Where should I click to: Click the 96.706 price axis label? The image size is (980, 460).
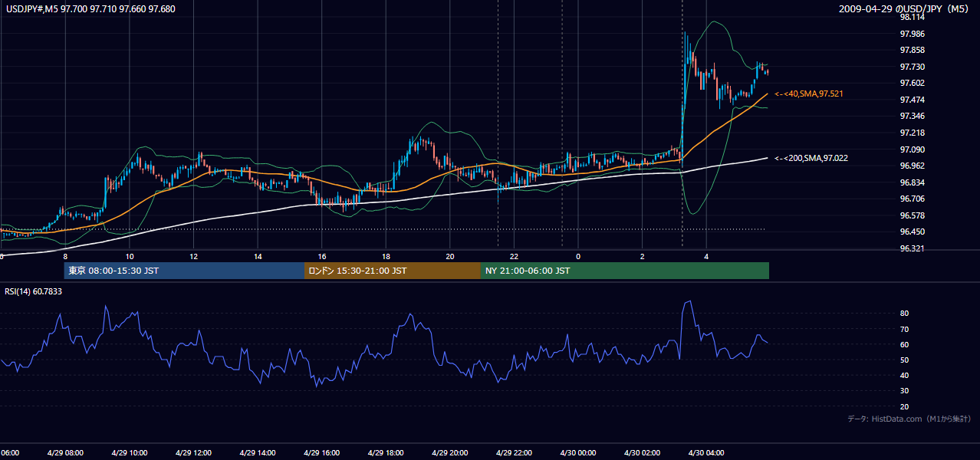912,199
